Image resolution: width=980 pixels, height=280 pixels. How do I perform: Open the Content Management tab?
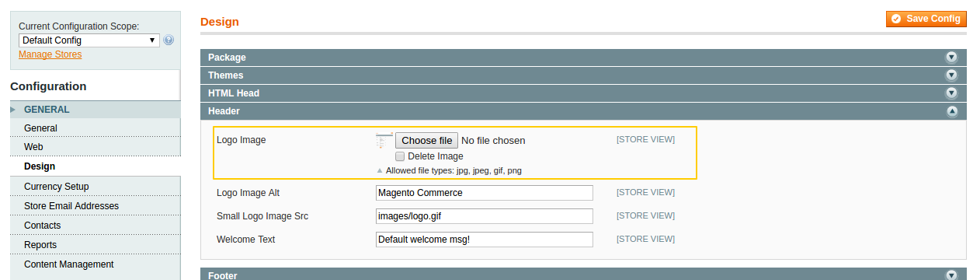coord(95,264)
